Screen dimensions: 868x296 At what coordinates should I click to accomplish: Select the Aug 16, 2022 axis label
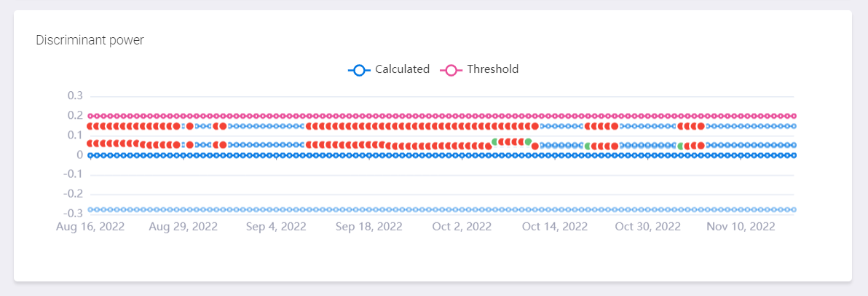click(x=90, y=227)
